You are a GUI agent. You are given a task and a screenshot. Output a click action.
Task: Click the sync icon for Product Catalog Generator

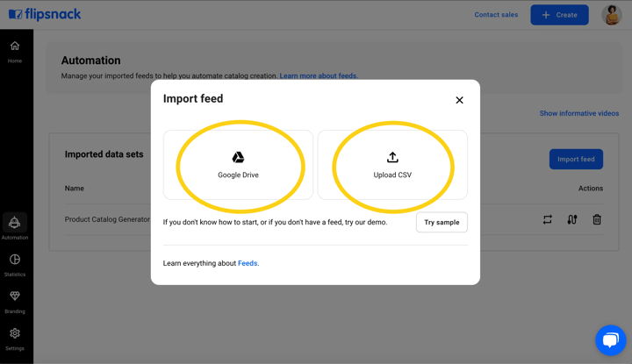coord(548,219)
